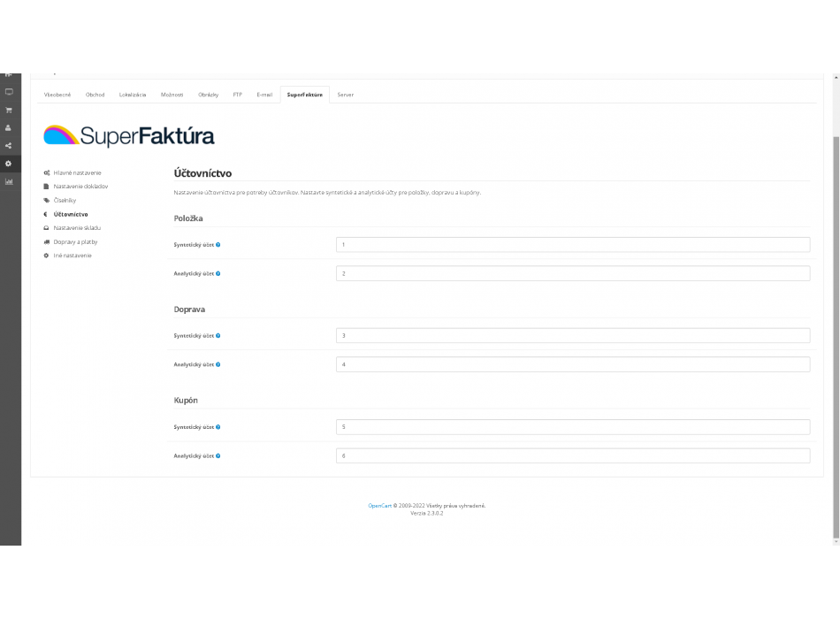This screenshot has height=619, width=840.
Task: Open the Reports chart icon in sidebar
Action: 9,181
